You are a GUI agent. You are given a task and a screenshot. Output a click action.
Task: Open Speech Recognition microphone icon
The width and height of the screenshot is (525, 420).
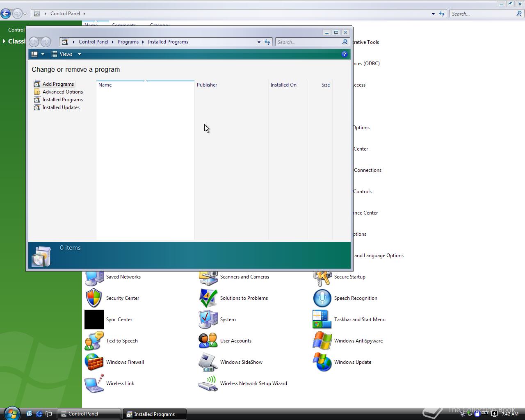[322, 298]
